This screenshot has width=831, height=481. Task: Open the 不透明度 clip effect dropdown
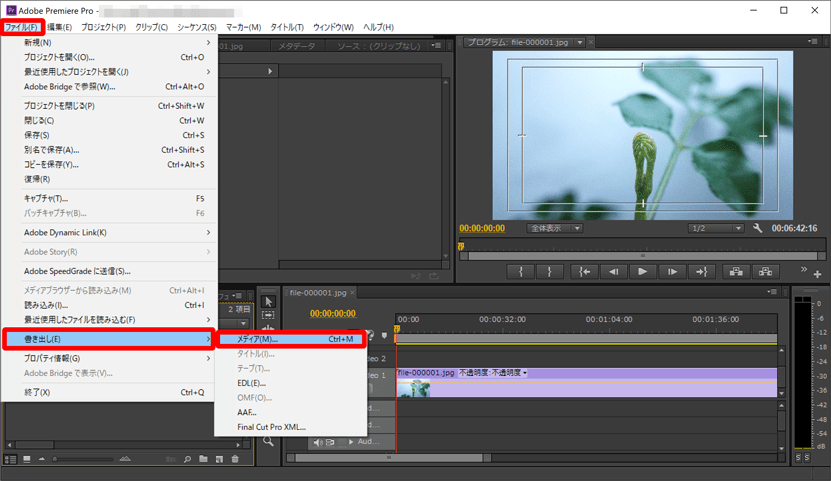tap(525, 373)
